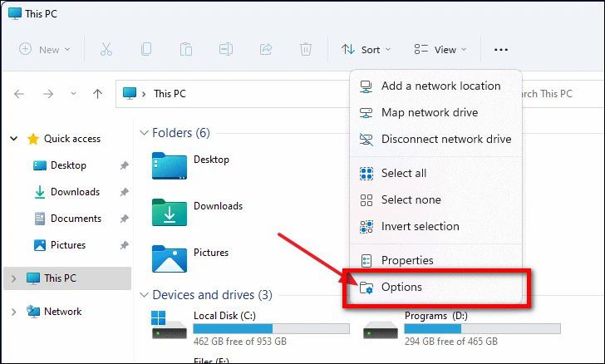
Task: Click the Programs (D:) usage bar
Action: pyautogui.click(x=482, y=328)
